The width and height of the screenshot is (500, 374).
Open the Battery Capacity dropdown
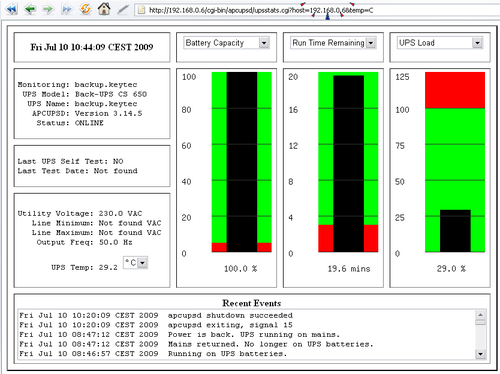pos(226,43)
